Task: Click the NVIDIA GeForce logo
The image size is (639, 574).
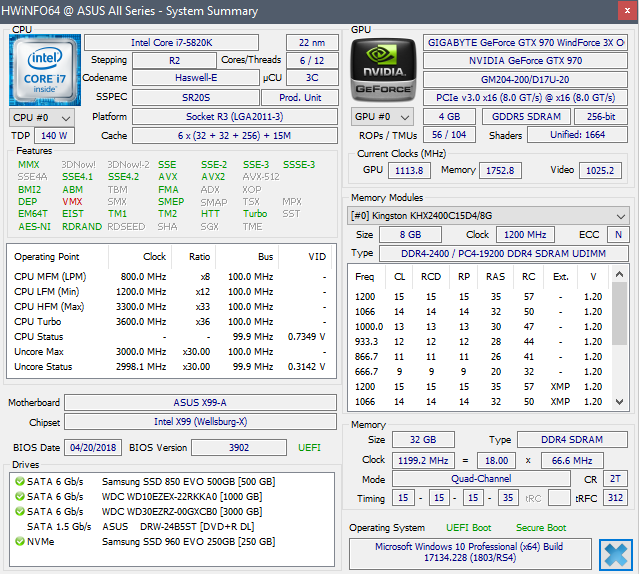Action: [x=383, y=70]
